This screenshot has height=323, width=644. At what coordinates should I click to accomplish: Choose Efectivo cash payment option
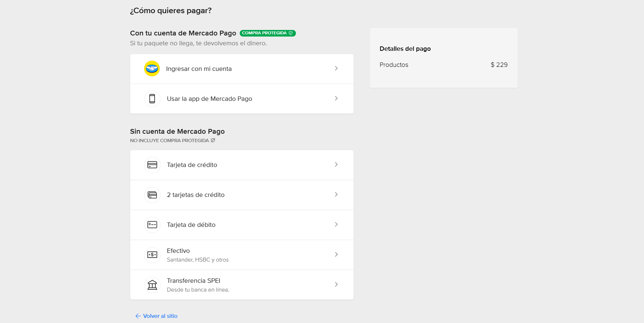point(178,251)
